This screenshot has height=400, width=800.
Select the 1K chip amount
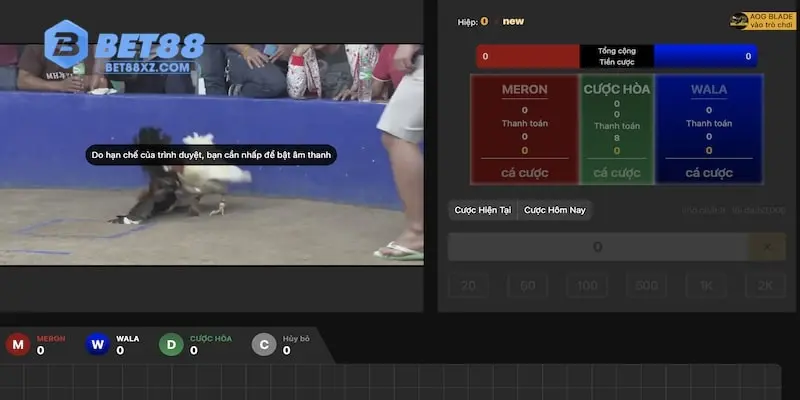click(706, 286)
